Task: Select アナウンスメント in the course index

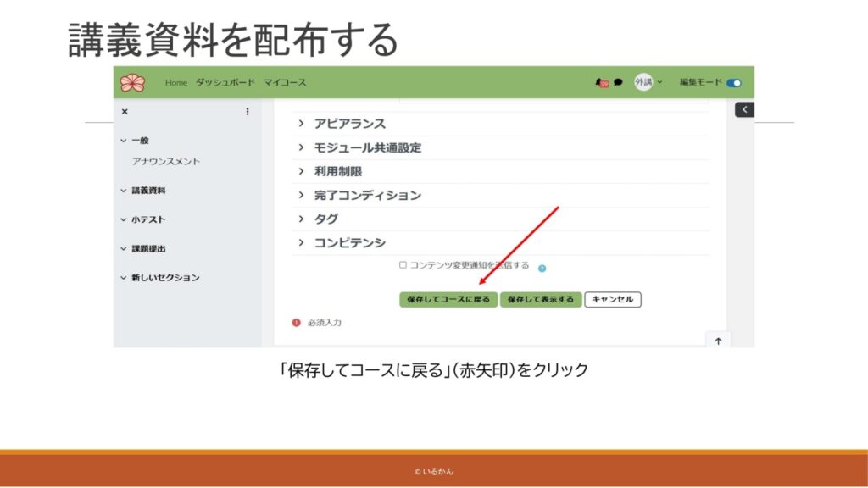Action: click(166, 161)
